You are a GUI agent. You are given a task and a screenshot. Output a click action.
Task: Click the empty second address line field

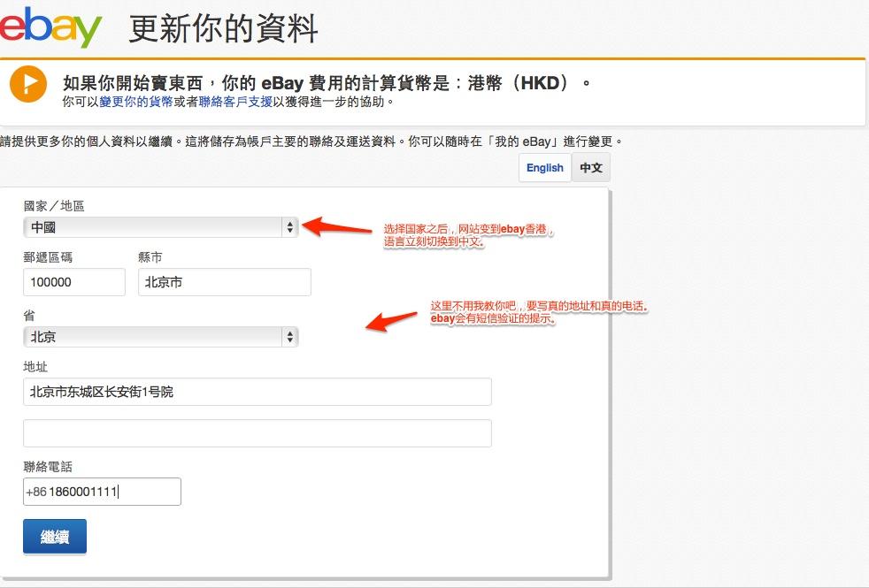[258, 433]
